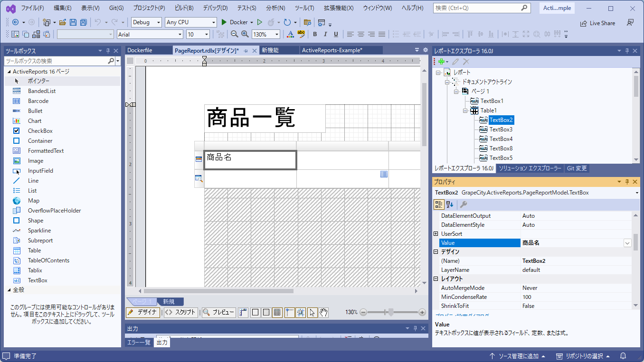
Task: Pick the Map control icon
Action: (x=17, y=201)
